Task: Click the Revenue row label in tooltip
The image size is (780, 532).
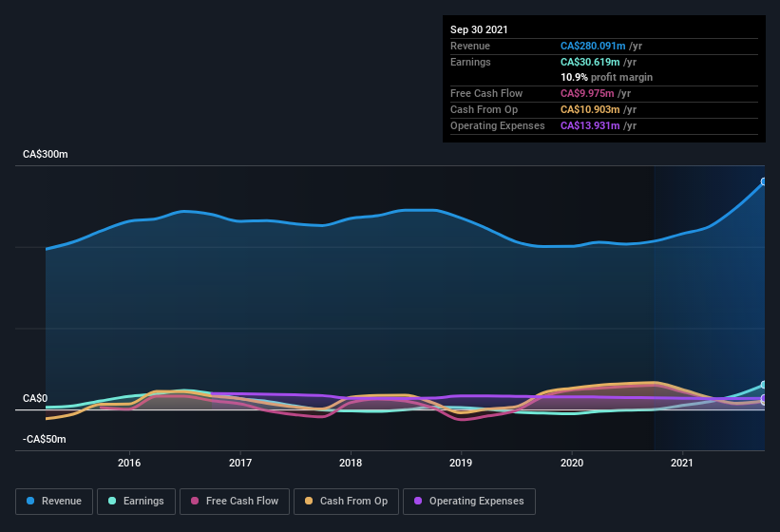Action: 470,46
